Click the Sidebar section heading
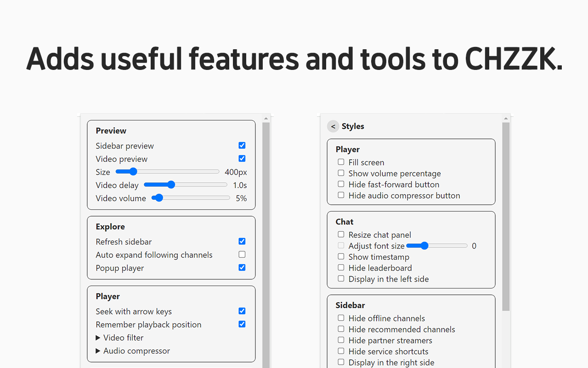The height and width of the screenshot is (368, 588). click(x=351, y=305)
